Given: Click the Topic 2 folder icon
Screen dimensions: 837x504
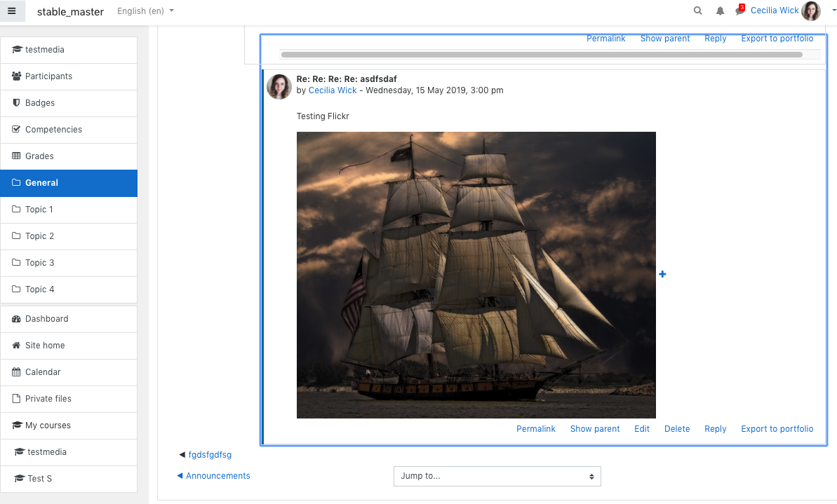Looking at the screenshot, I should (x=17, y=236).
